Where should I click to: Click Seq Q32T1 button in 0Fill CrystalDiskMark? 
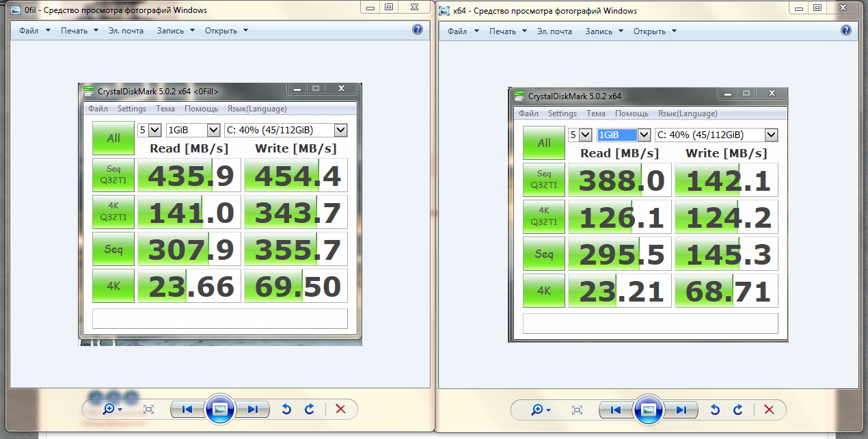113,175
